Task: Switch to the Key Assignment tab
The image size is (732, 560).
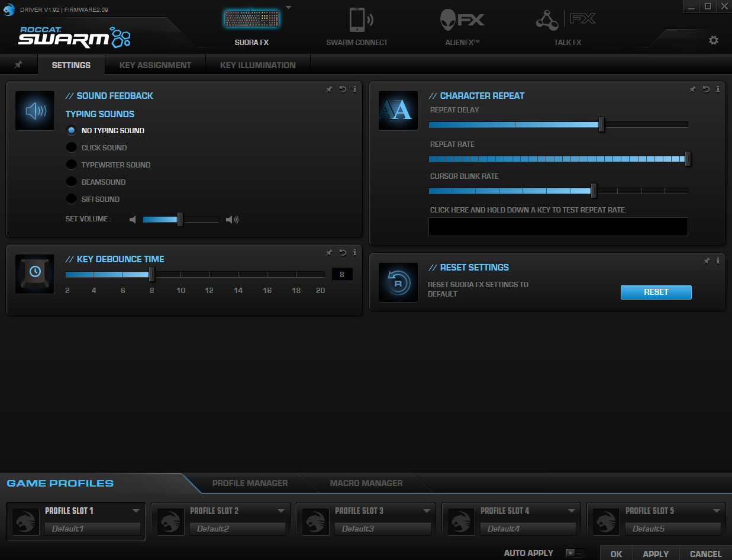Action: (155, 65)
